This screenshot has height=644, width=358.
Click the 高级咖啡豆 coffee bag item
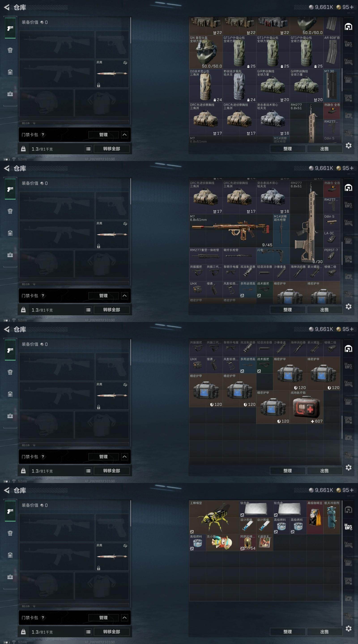315,517
